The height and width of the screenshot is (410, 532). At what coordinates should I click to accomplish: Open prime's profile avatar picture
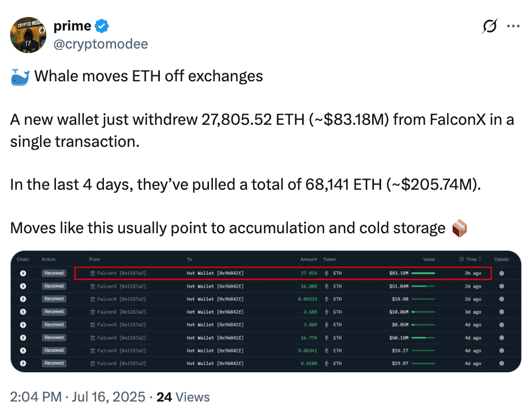click(28, 35)
